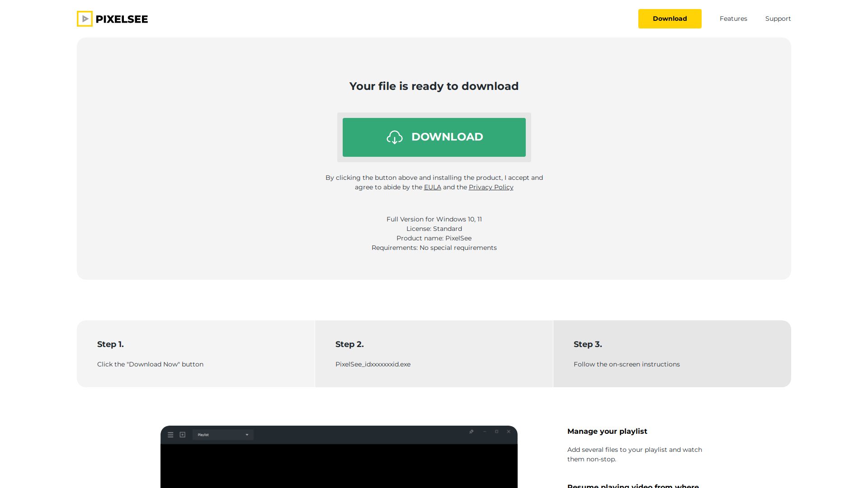Click the add-file icon in the player preview
This screenshot has height=488, width=868.
coord(183,435)
